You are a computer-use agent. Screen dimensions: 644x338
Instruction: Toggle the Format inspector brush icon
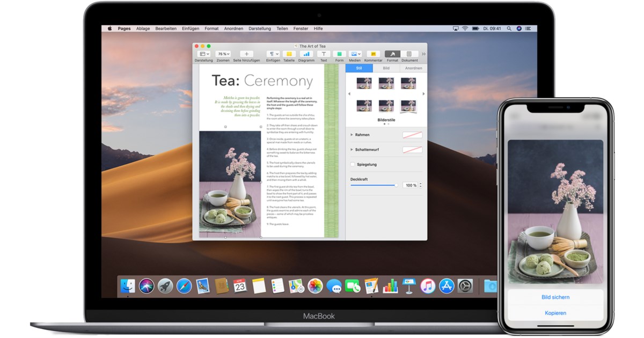pos(392,54)
